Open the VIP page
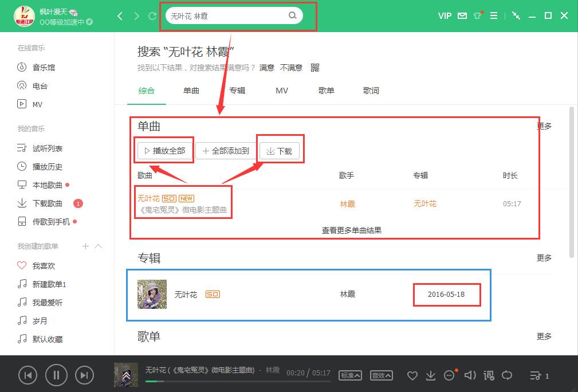This screenshot has height=392, width=578. pos(445,16)
